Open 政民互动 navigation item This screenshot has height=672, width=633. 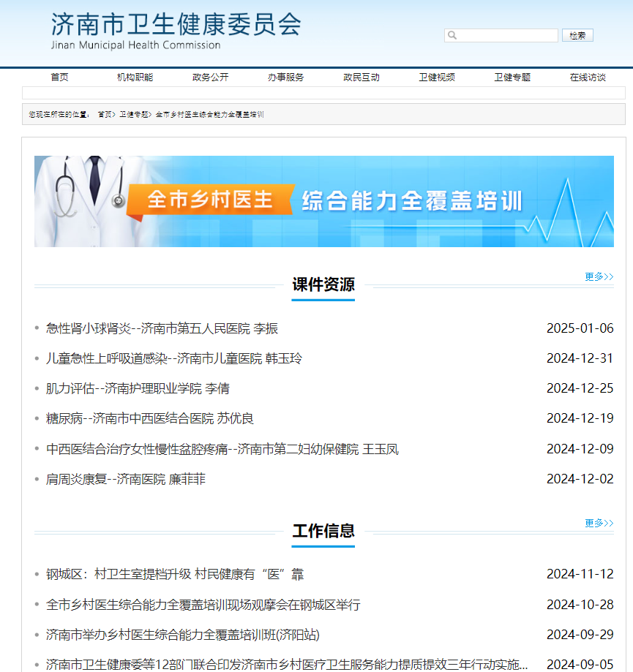click(x=362, y=78)
